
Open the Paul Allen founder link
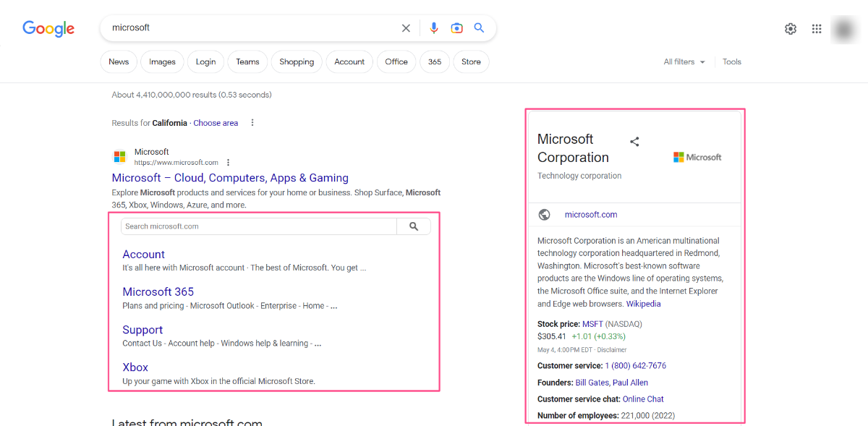631,383
